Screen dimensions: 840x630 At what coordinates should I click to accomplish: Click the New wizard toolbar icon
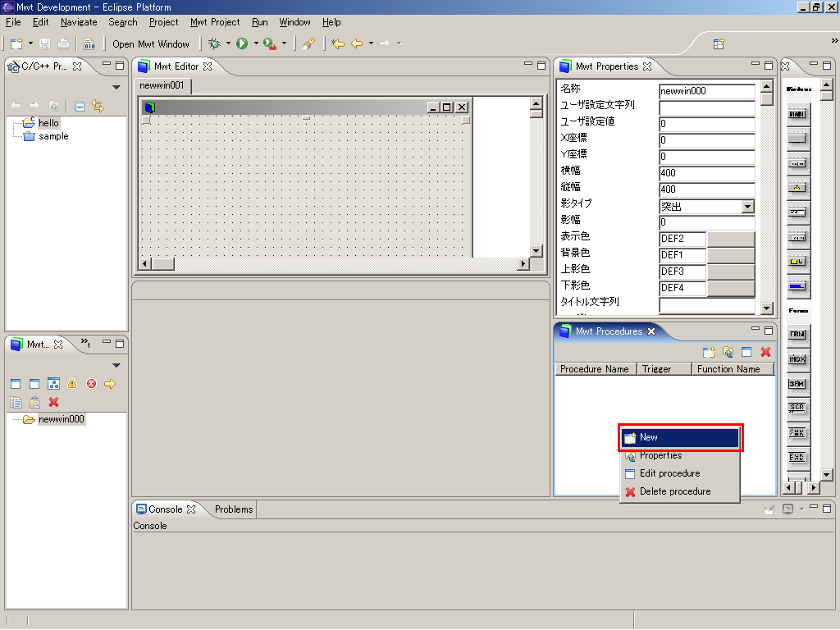(16, 44)
